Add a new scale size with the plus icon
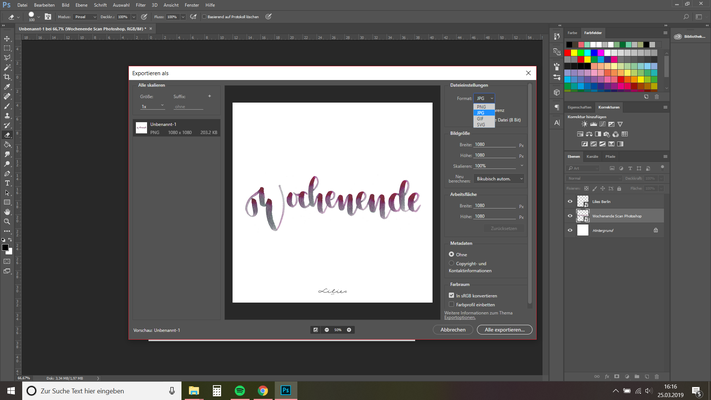711x400 pixels. (210, 96)
